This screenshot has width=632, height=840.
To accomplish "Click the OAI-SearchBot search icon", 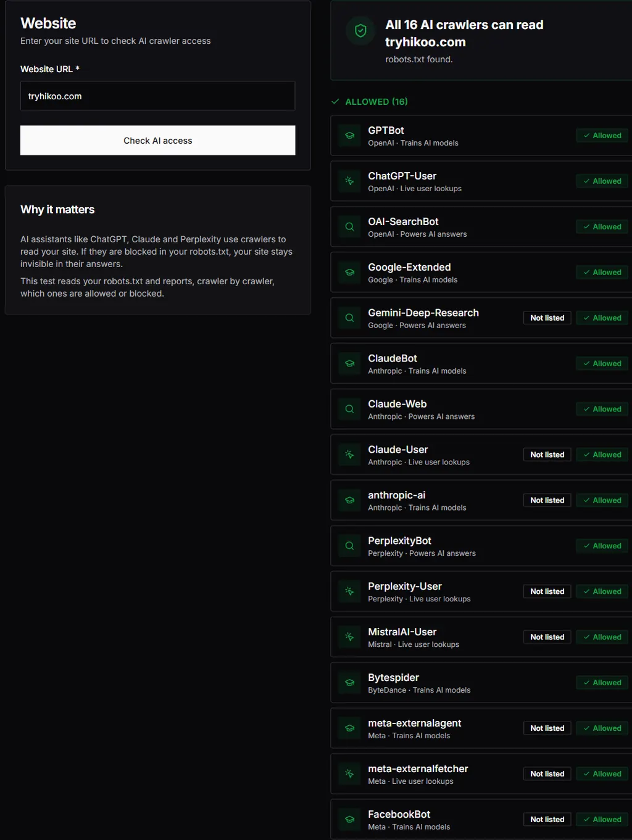I will [349, 227].
